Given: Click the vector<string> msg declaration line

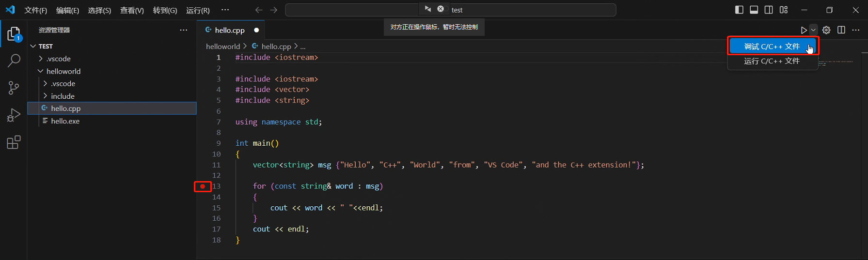Looking at the screenshot, I should (x=448, y=165).
